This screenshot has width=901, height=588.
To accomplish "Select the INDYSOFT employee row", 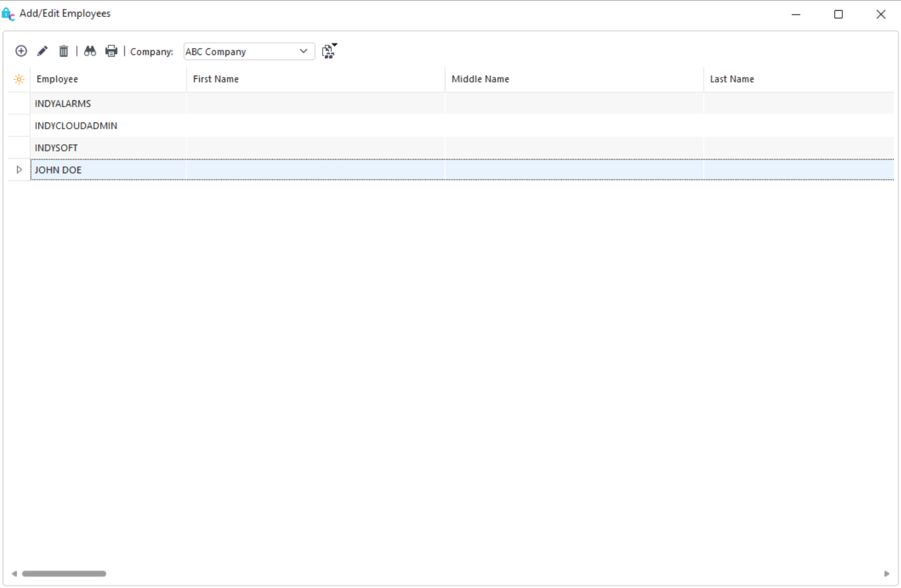I will [x=57, y=147].
